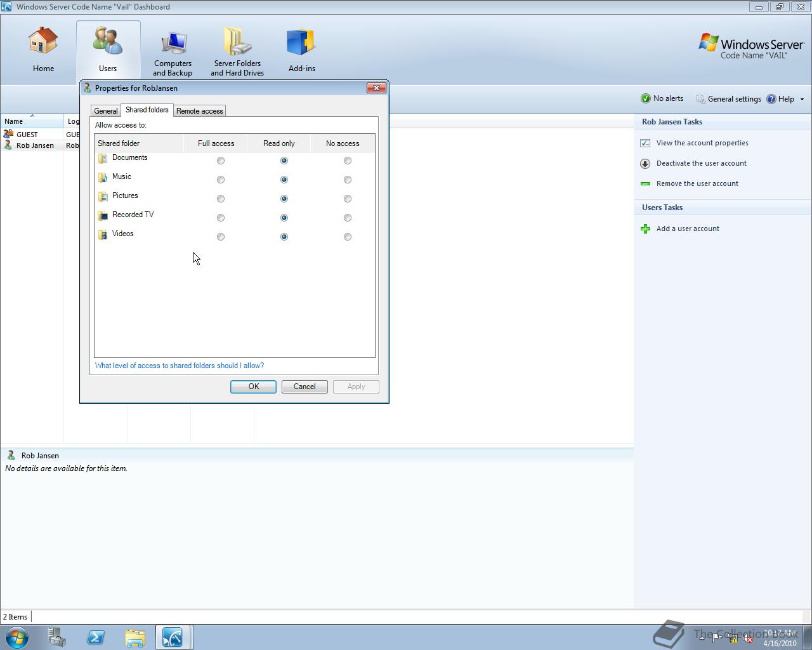Click the GUEST user icon
The height and width of the screenshot is (650, 812).
point(8,134)
